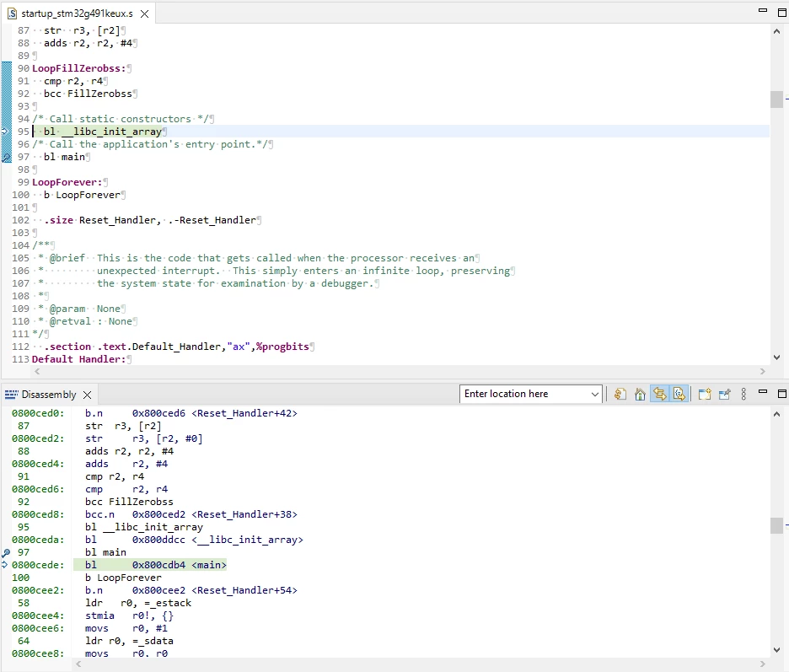Click '.section .text.Default_Handler' on line 112

(x=133, y=347)
